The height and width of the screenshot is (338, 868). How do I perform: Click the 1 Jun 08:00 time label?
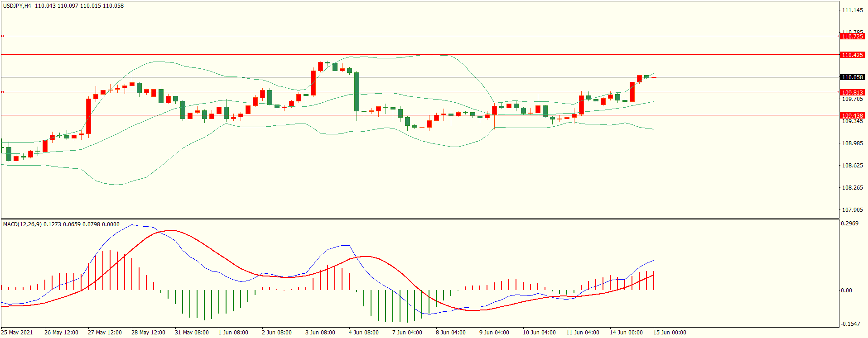233,333
